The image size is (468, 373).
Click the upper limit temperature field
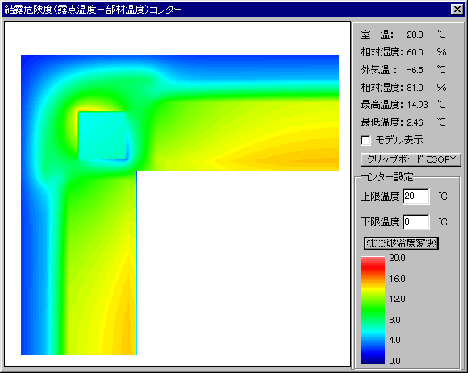pos(416,196)
